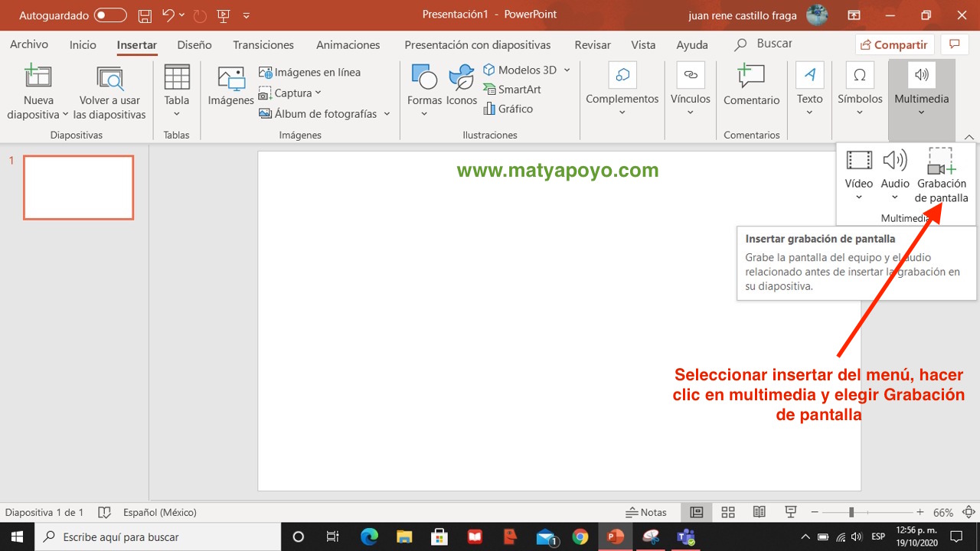Click the Redo icon in title bar

point(200,15)
